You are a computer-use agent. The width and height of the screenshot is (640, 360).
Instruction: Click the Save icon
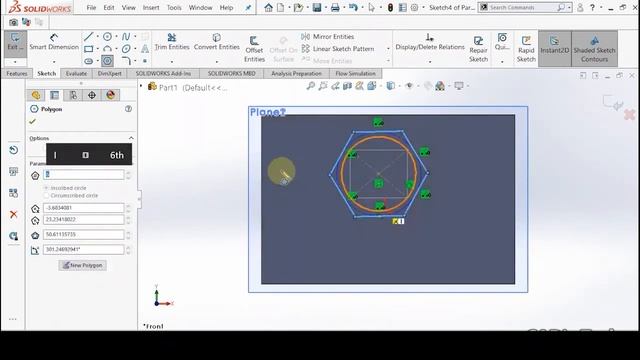tap(317, 7)
